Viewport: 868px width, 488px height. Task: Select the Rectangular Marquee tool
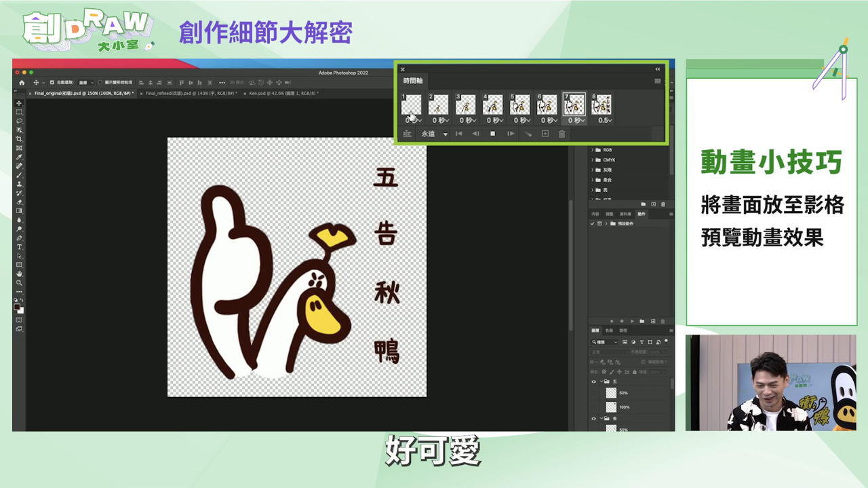coord(19,112)
